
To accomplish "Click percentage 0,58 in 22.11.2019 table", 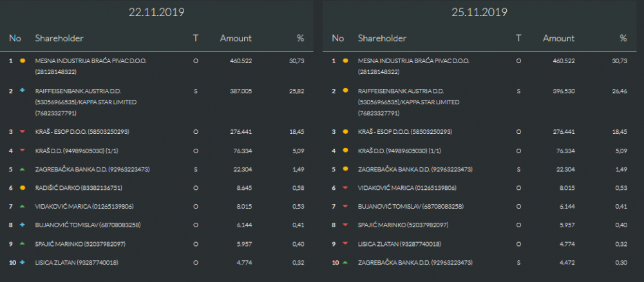I will 299,188.
